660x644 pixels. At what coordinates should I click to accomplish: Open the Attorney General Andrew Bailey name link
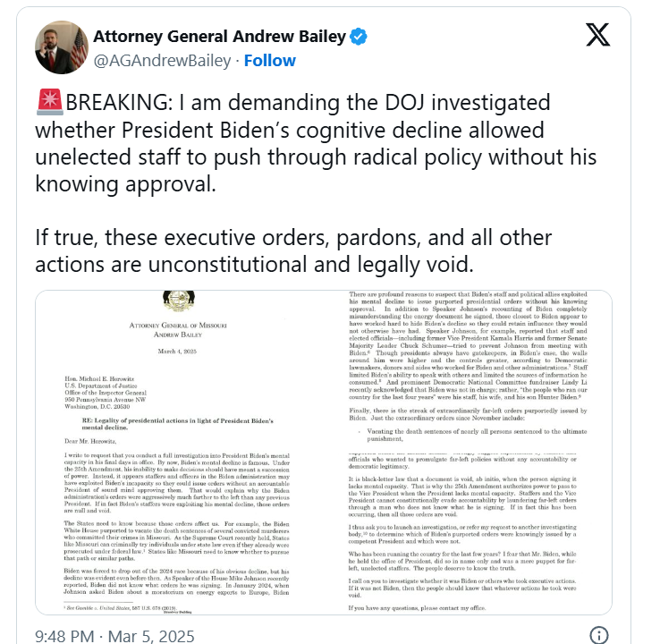click(x=220, y=37)
